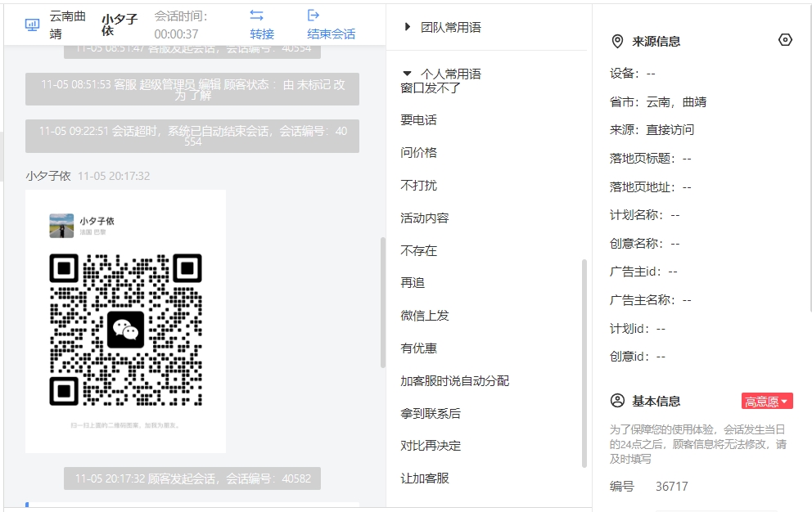812x512 pixels.
Task: Click the session timer 00:00:37
Action: click(x=176, y=34)
